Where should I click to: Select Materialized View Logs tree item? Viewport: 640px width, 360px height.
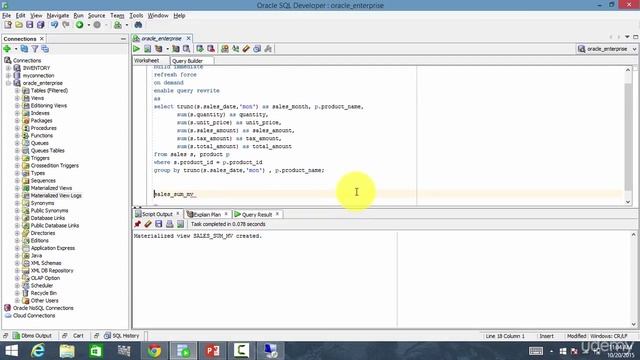[x=56, y=196]
